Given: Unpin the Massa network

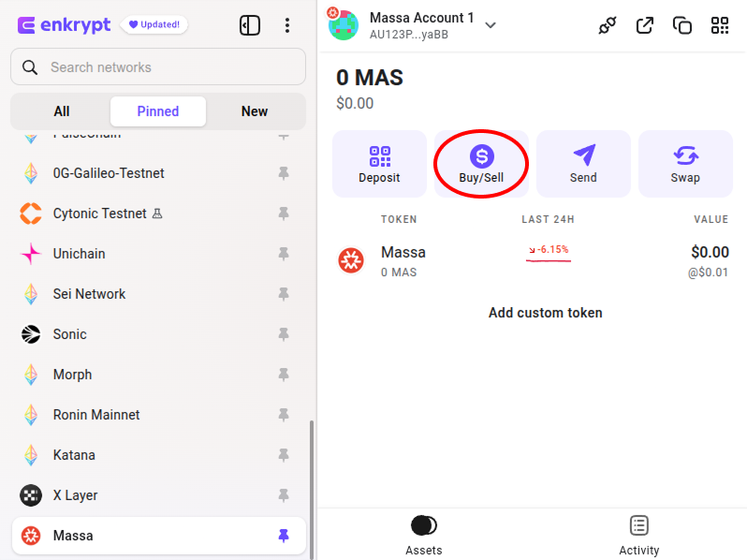Looking at the screenshot, I should 284,536.
